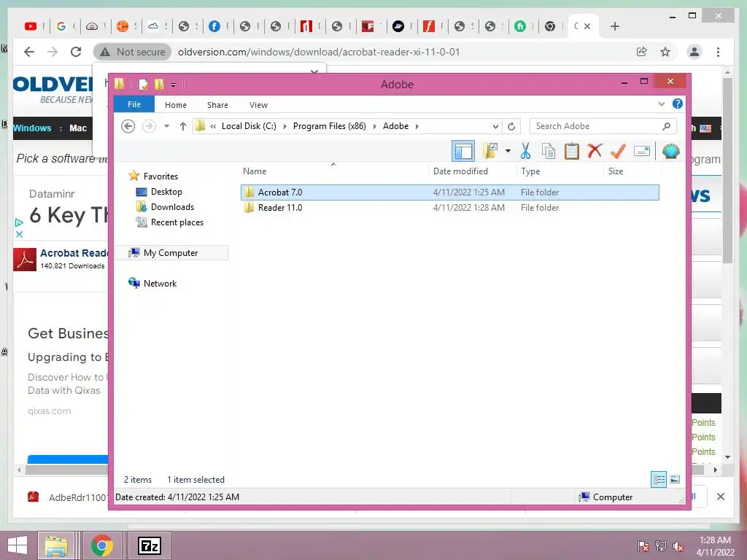Open Favorites in navigation pane
Viewport: 747px width, 560px height.
pos(160,176)
